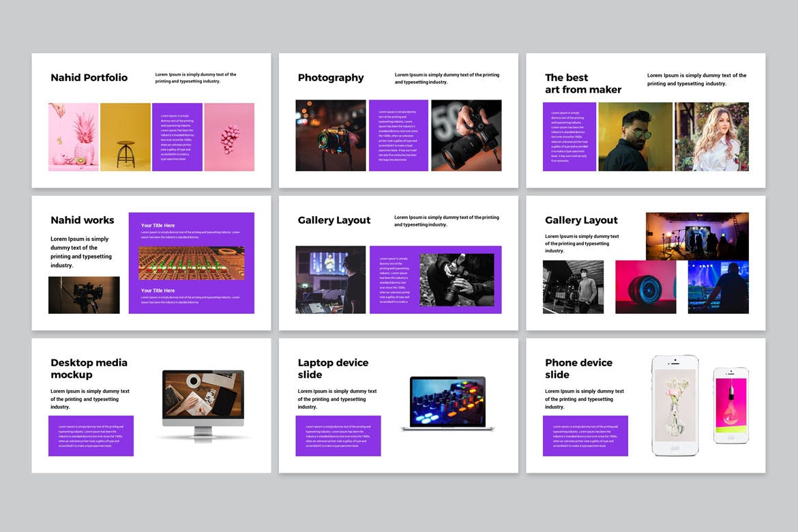The width and height of the screenshot is (798, 532).
Task: Click the upper "Your Title Here" heading
Action: click(158, 225)
